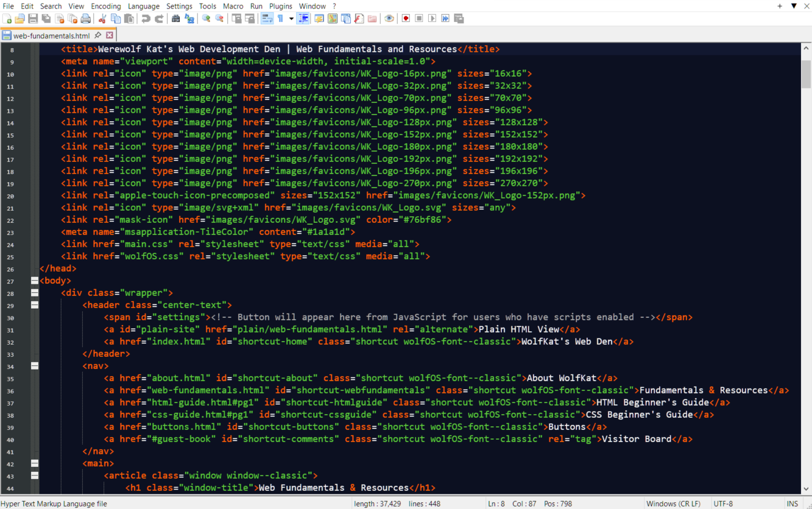The height and width of the screenshot is (509, 812).
Task: Collapse the body fold at line 27
Action: point(34,281)
